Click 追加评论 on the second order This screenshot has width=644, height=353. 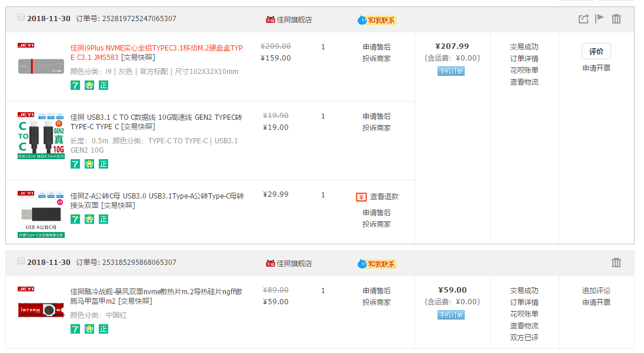pyautogui.click(x=596, y=291)
